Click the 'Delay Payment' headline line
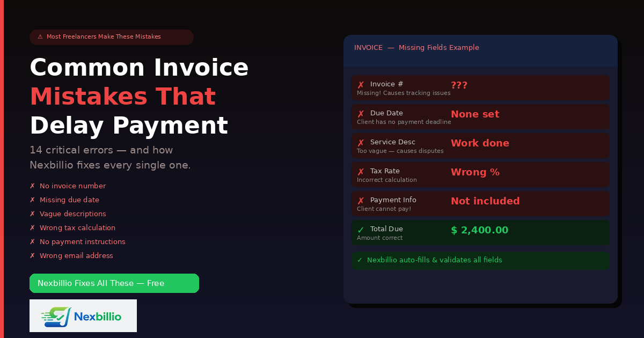Screen dimensions: 644x338 click(x=129, y=126)
